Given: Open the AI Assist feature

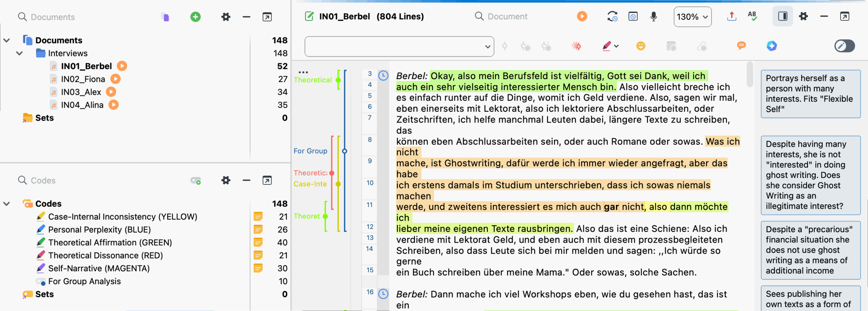Looking at the screenshot, I should point(771,46).
